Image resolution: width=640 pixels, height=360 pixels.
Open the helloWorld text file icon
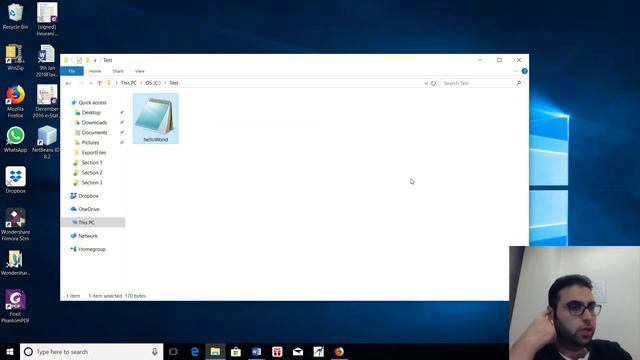pos(156,118)
